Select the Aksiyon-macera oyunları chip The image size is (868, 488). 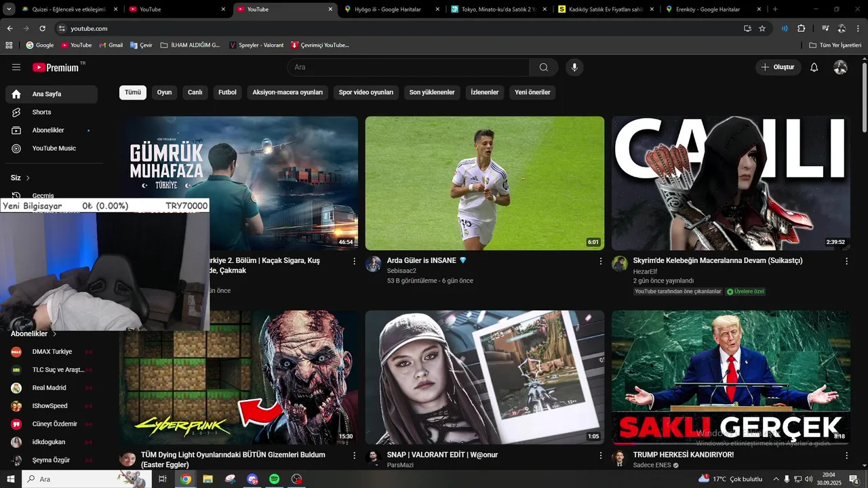point(288,92)
